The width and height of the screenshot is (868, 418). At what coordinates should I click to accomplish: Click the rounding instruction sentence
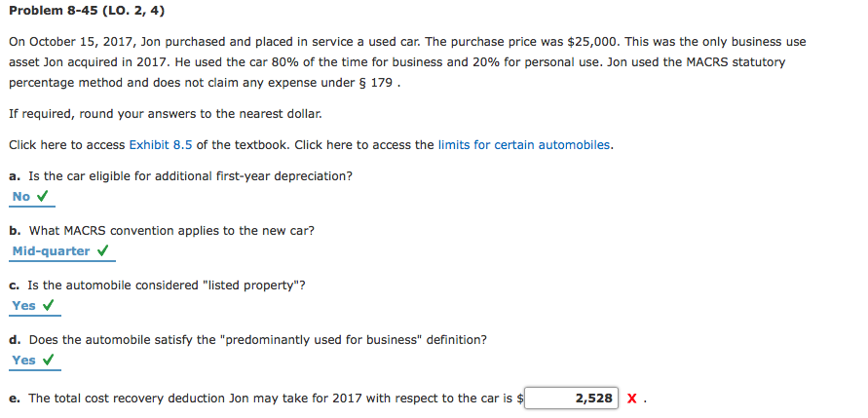[x=165, y=114]
